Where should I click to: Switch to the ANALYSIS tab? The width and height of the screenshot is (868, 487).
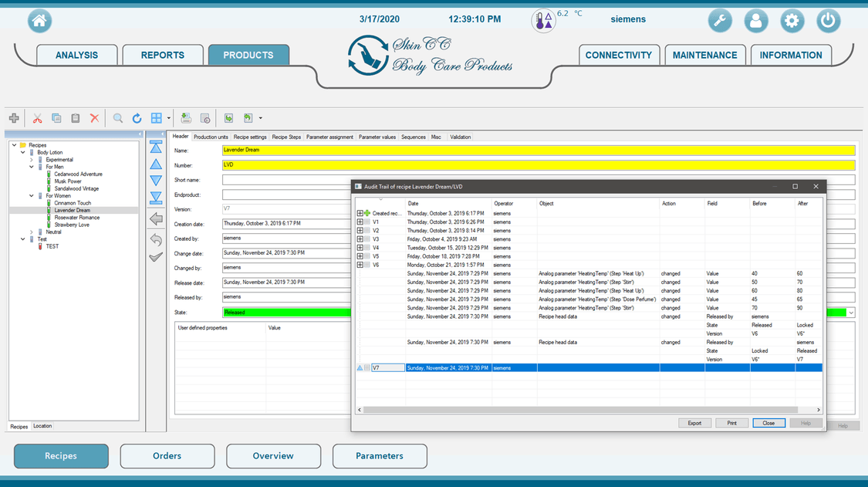point(76,56)
